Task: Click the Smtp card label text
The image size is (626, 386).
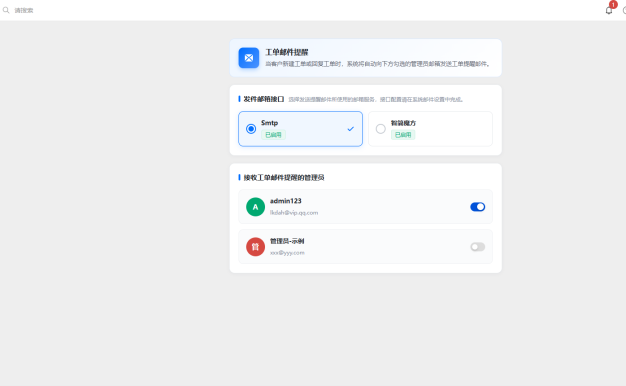Action: tap(269, 123)
